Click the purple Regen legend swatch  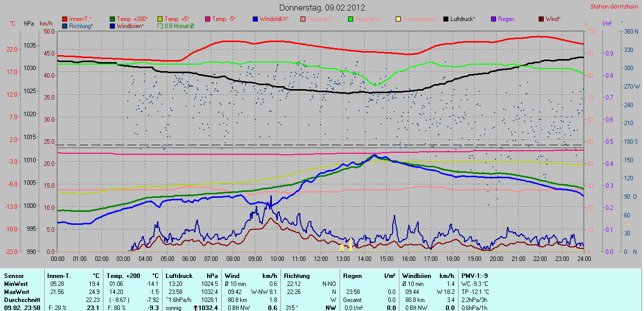[493, 19]
